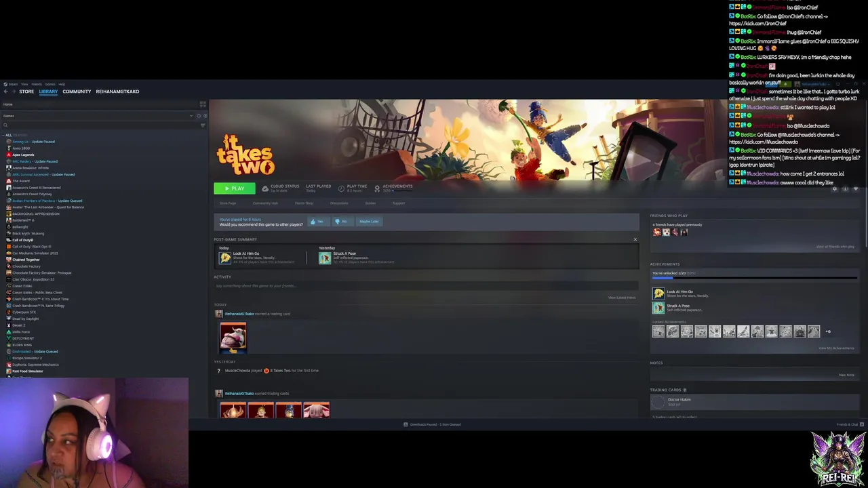Open the Help menu

tap(61, 84)
